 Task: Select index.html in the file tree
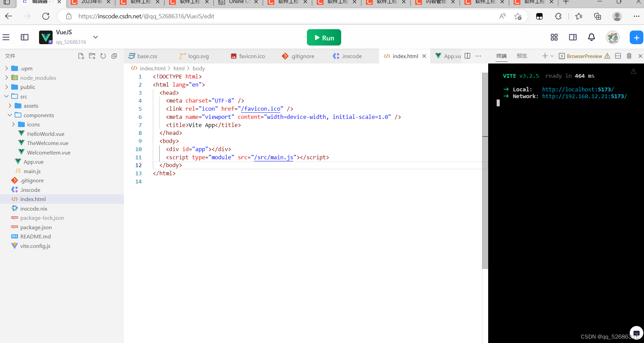coord(62,199)
